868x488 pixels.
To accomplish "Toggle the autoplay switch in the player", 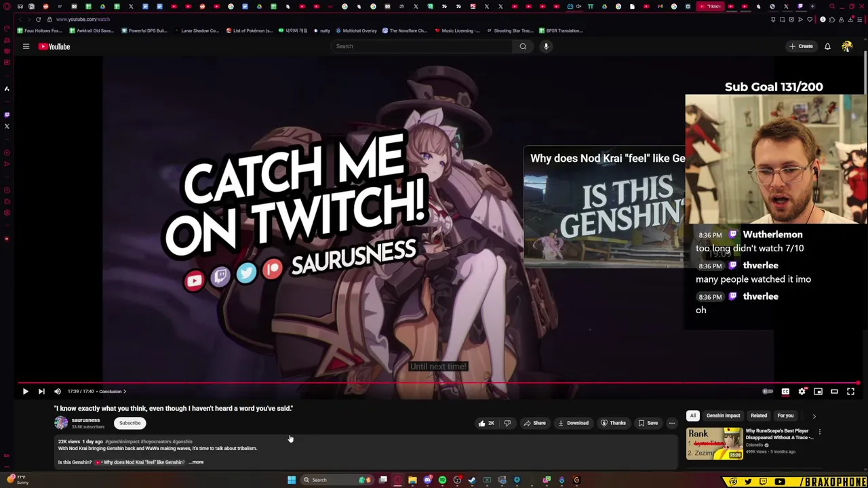I will (768, 391).
